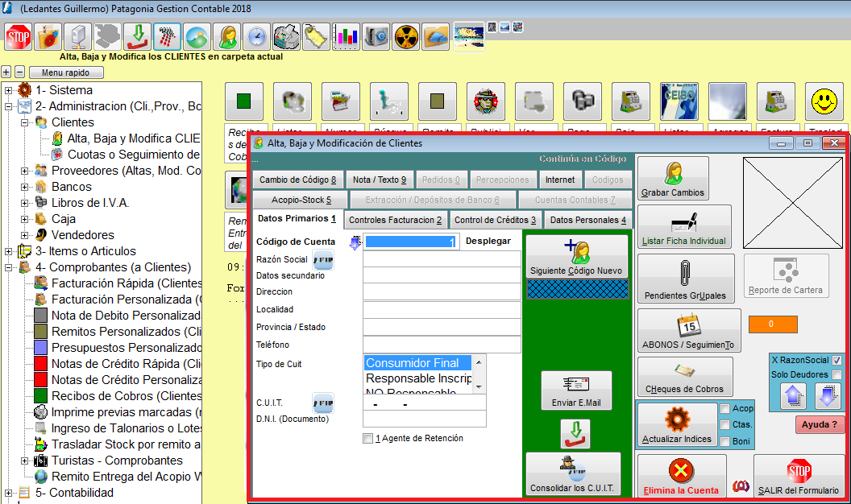Check the Ctas. checkbox

point(725,425)
